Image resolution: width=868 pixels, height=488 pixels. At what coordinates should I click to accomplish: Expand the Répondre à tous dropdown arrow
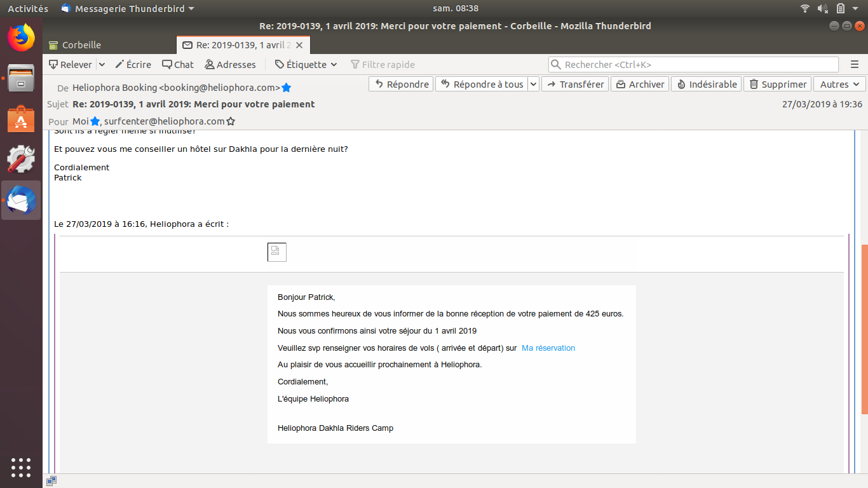(534, 84)
